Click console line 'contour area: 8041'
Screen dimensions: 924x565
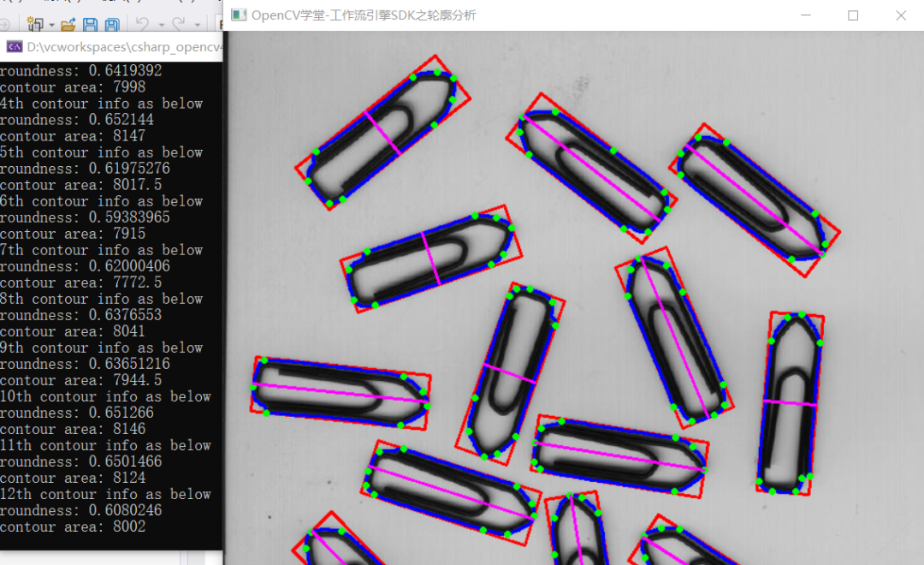73,331
